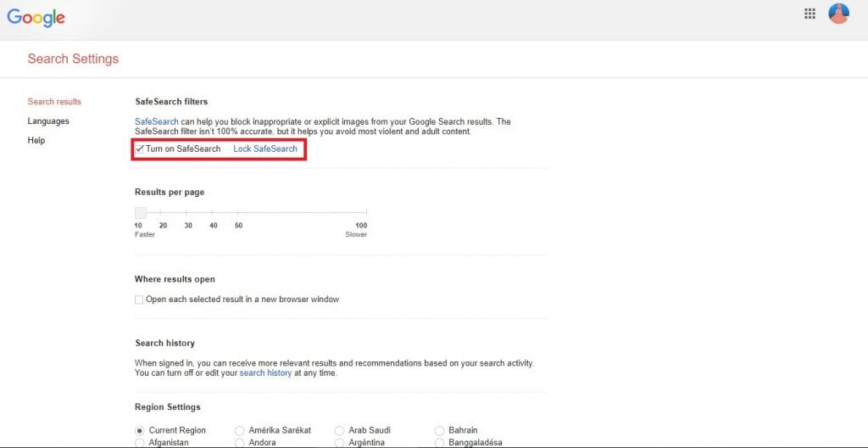Follow the SafeSearch description link
Screen dimensions: 868x448
click(x=157, y=121)
